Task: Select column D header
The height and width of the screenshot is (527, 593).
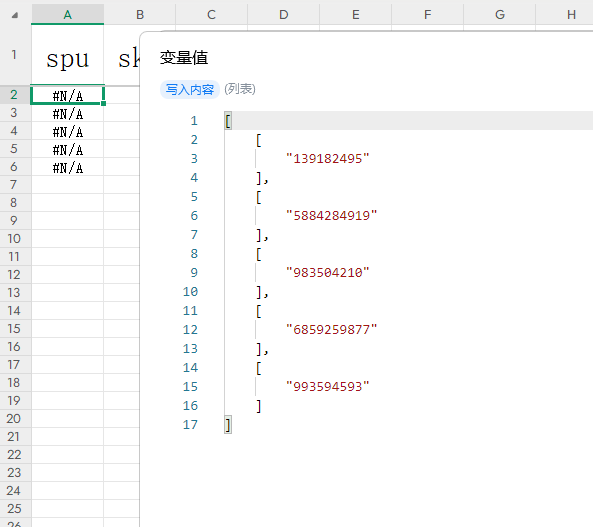Action: pyautogui.click(x=284, y=14)
